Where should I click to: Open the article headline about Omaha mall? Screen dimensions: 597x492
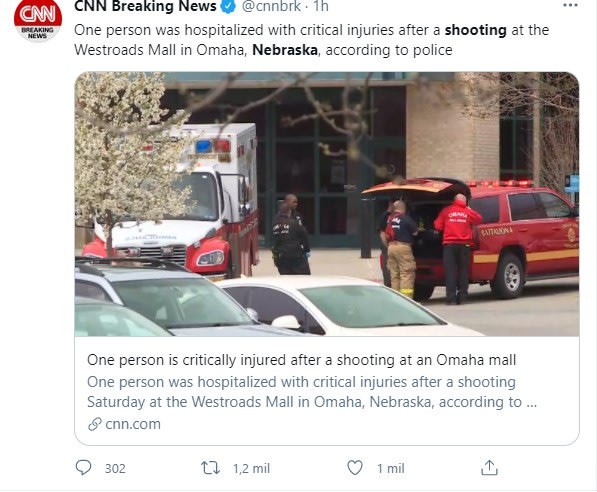302,360
